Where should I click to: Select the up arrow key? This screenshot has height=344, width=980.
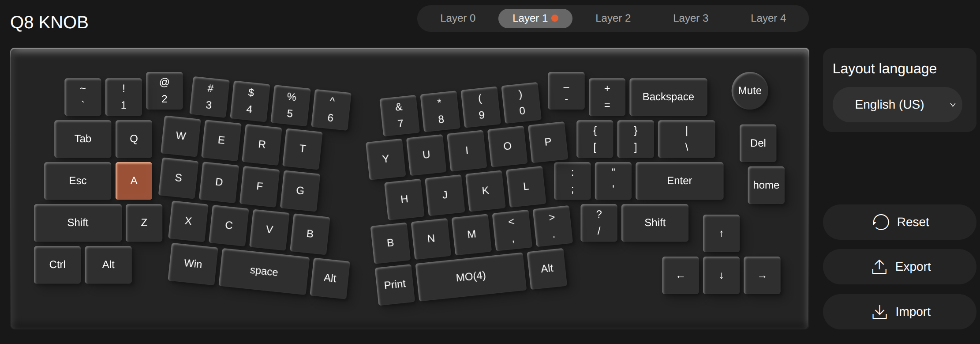coord(721,234)
